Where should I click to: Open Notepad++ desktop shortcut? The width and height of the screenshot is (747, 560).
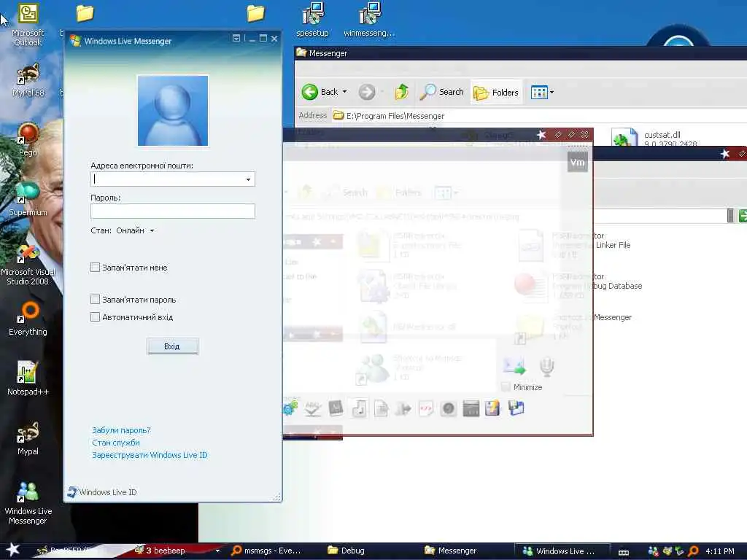28,378
